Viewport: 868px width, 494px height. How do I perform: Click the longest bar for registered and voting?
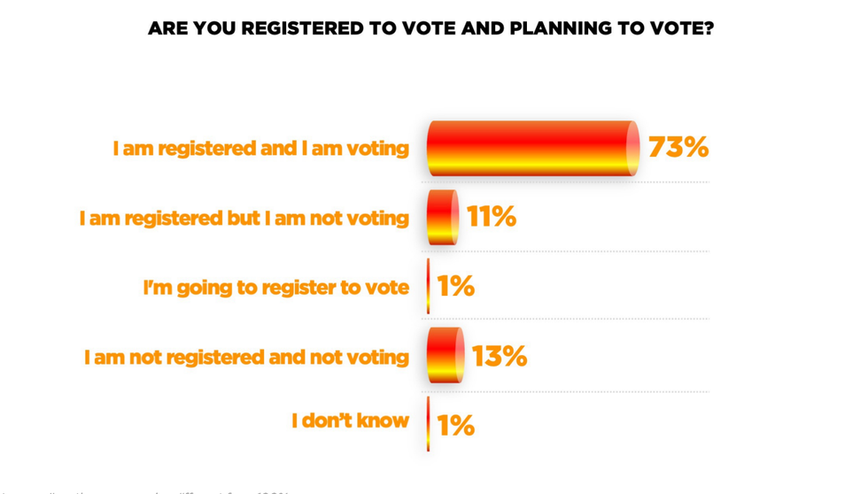click(531, 149)
